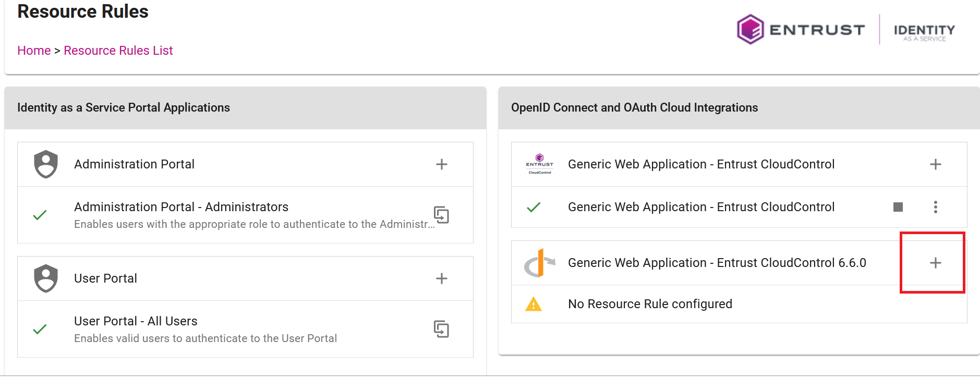This screenshot has width=980, height=377.
Task: Add a resource rule for Entrust CloudControl 6.6.0
Action: (x=935, y=263)
